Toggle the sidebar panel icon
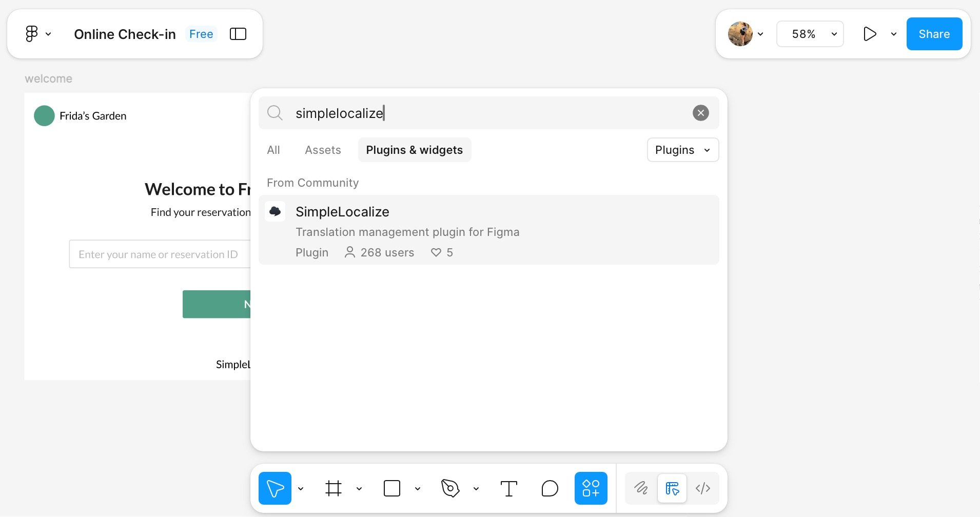The image size is (980, 517). (238, 34)
